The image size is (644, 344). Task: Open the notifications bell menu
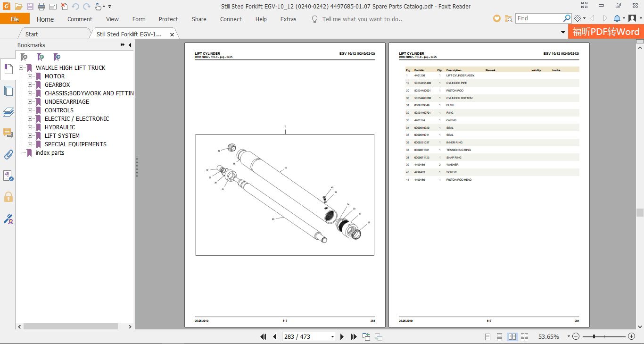619,18
